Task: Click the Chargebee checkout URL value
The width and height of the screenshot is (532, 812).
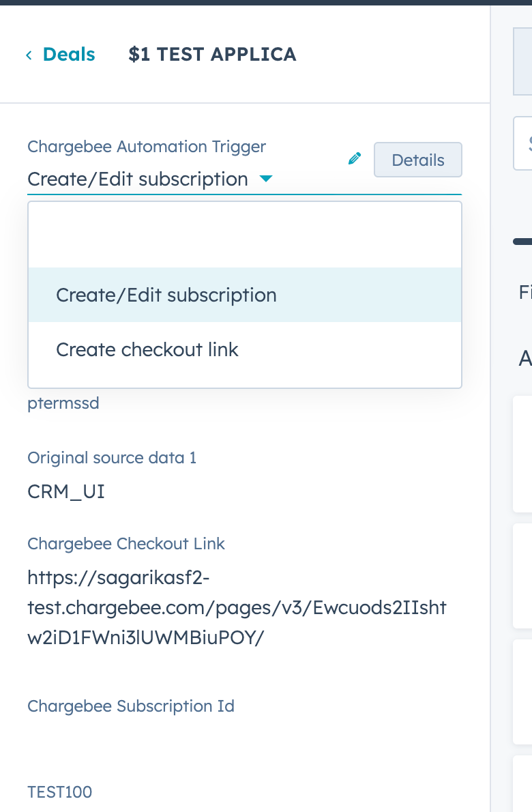Action: 237,607
